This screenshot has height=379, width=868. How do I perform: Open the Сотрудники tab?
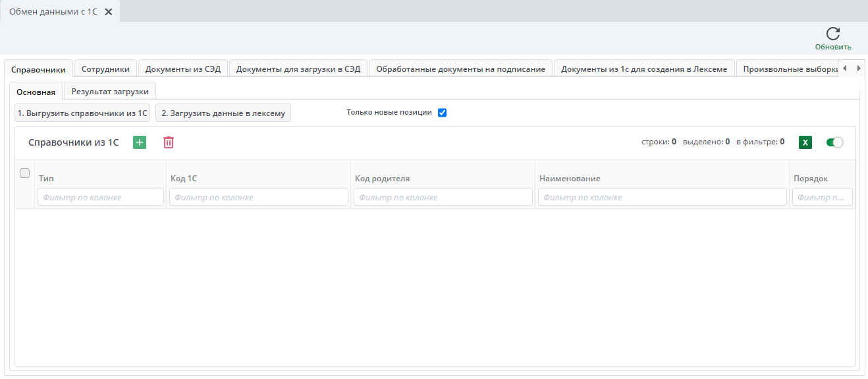[105, 69]
